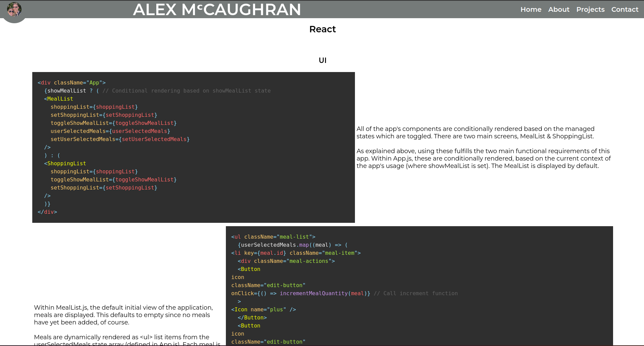Select the toggleShowMealList prop text
The width and height of the screenshot is (644, 346).
[x=80, y=123]
